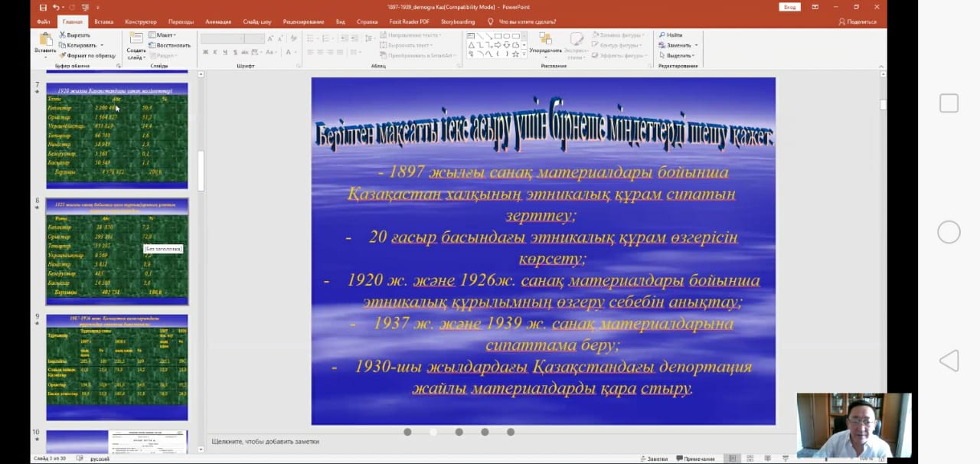Toggle the Notes (Заметки) pane

click(x=653, y=459)
